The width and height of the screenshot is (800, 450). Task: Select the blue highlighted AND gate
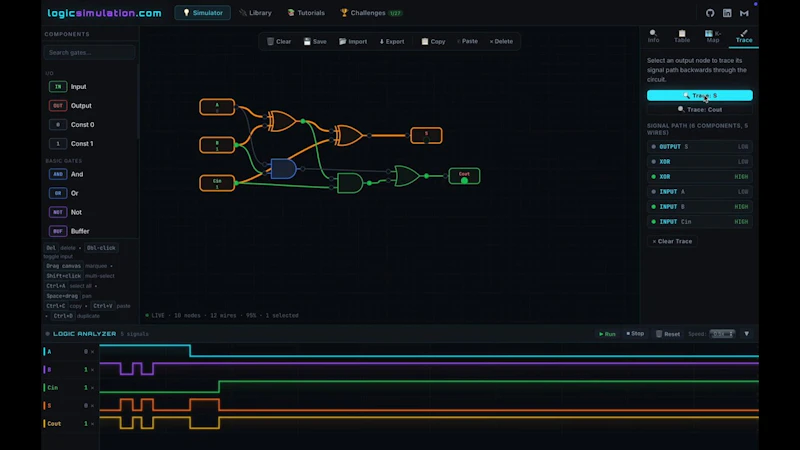[283, 168]
